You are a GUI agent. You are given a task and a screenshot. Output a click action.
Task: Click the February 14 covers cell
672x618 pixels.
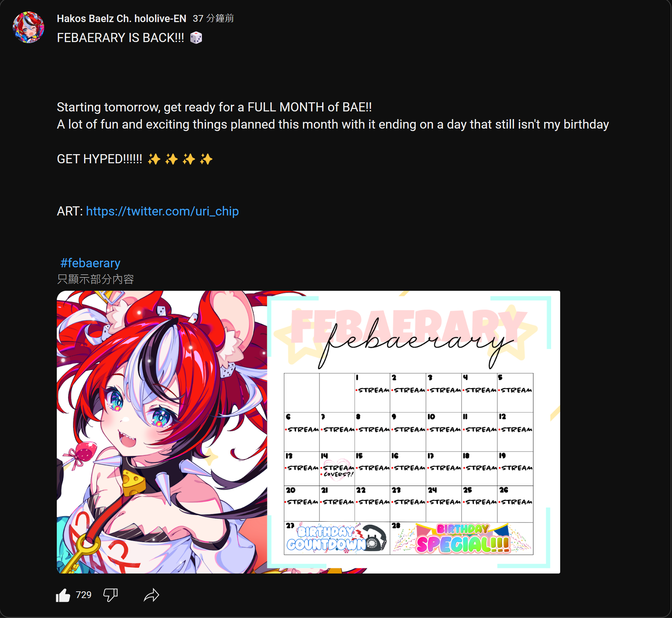[x=337, y=468]
